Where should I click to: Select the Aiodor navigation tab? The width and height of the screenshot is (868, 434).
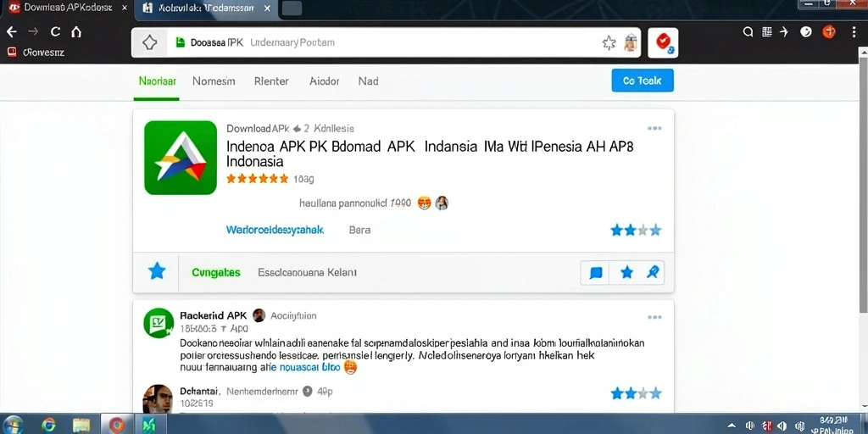(x=325, y=81)
